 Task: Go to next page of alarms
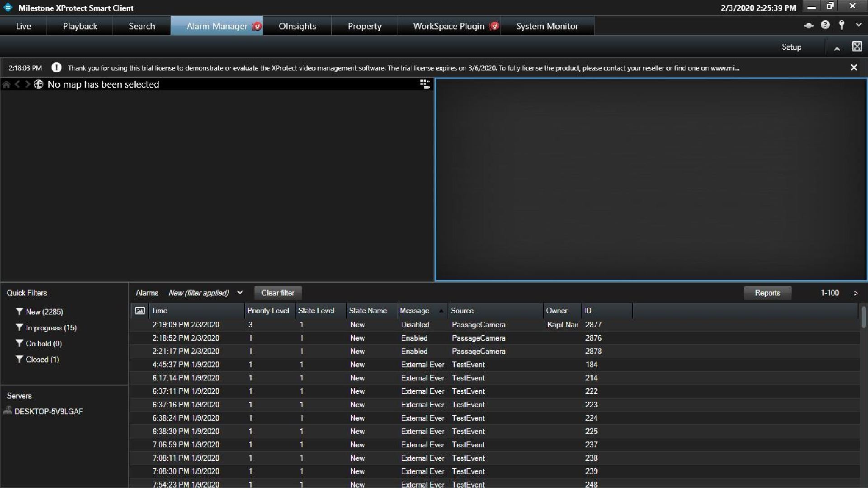click(855, 293)
